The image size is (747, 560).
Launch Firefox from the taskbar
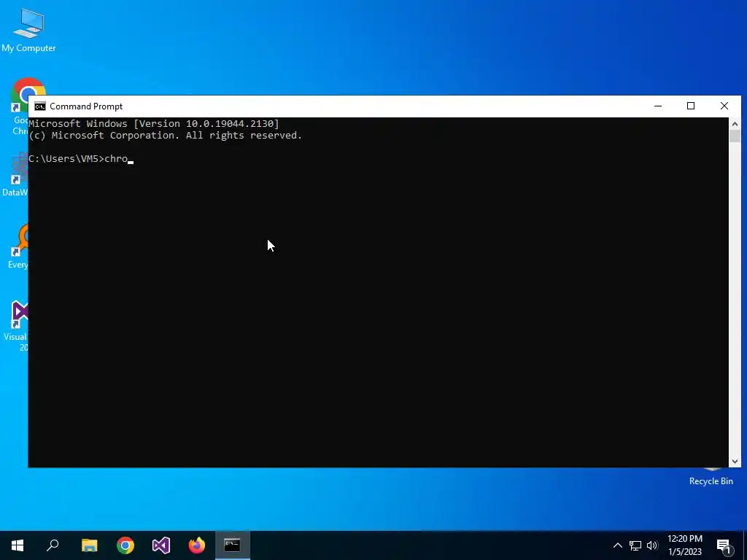[x=197, y=545]
